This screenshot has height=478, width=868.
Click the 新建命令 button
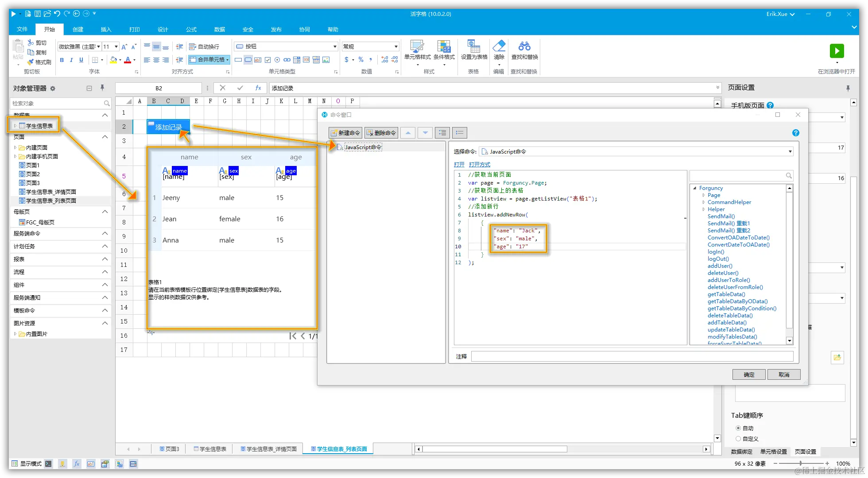(345, 133)
